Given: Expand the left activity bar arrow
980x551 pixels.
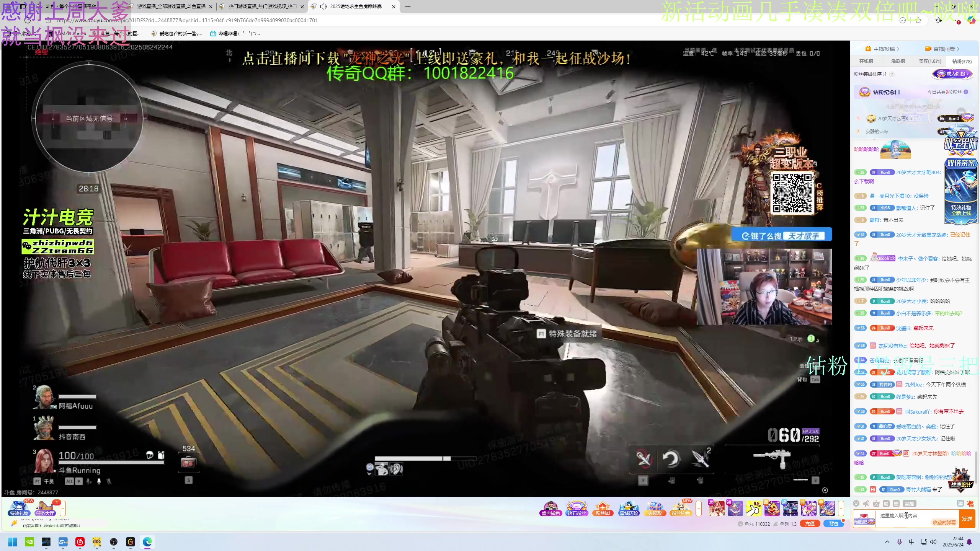Looking at the screenshot, I should (x=63, y=509).
